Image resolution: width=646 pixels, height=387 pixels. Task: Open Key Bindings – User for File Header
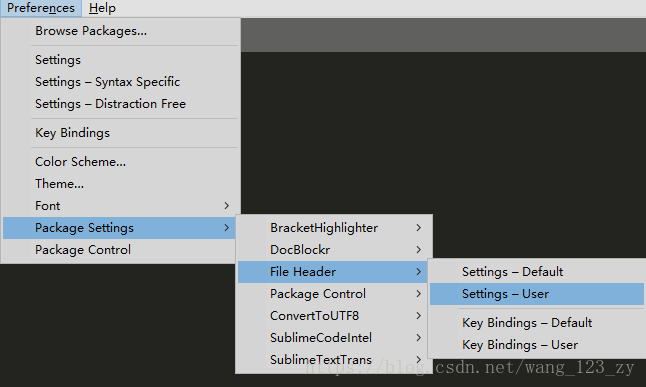click(x=537, y=345)
